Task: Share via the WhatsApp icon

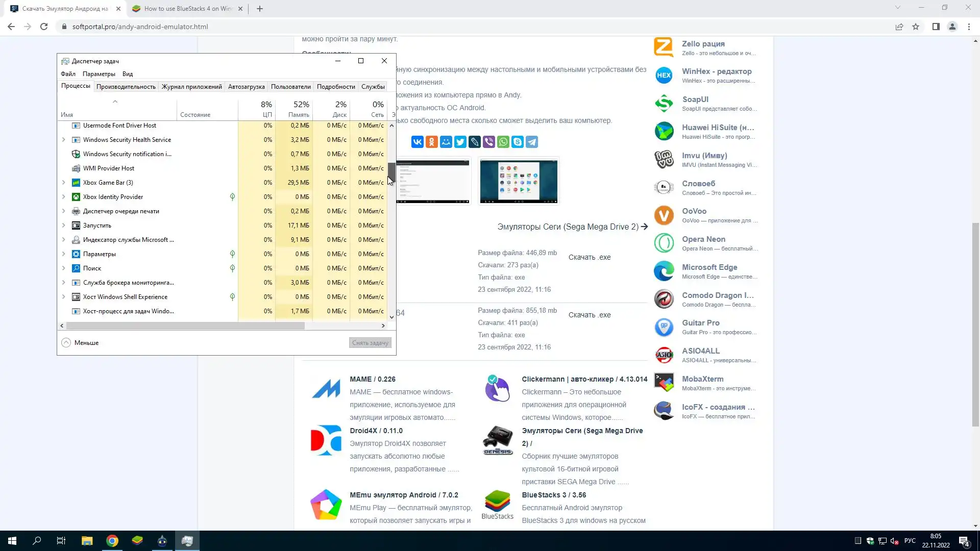Action: pos(503,142)
